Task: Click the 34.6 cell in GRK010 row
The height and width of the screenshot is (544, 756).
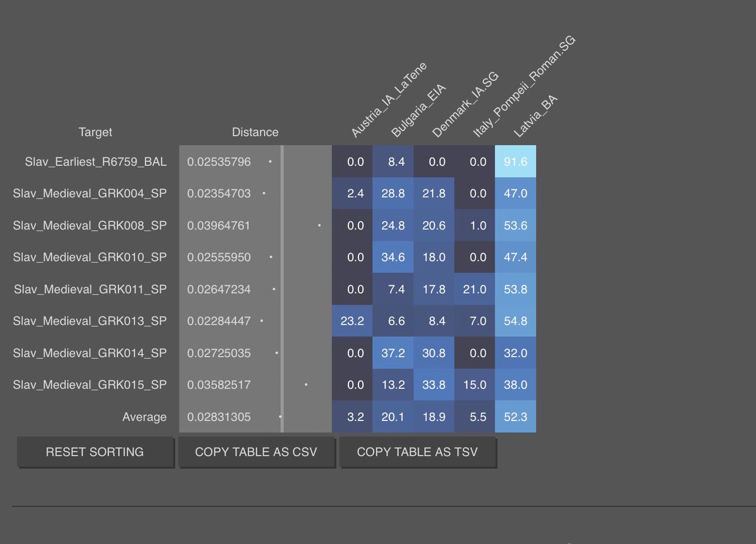Action: tap(393, 257)
